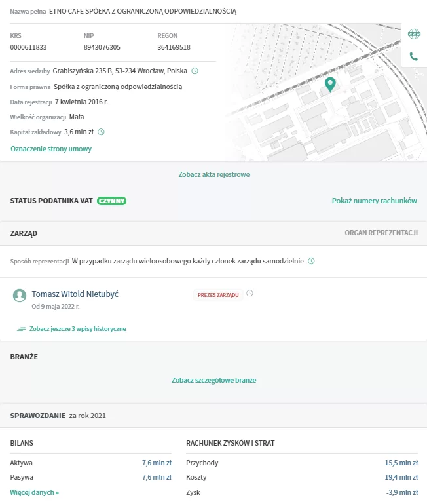Click clock icon beside Prezes Zarządu badge
Image resolution: width=427 pixels, height=504 pixels.
click(x=250, y=294)
